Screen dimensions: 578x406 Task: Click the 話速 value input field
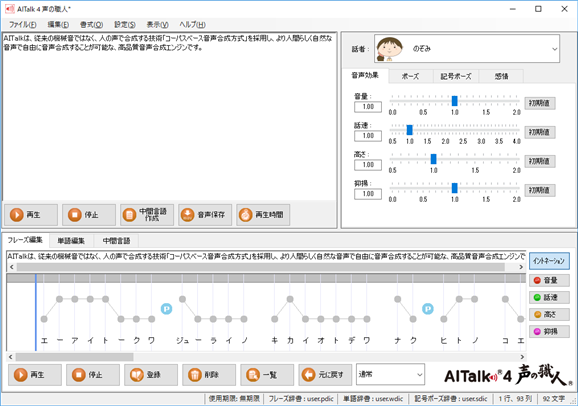[368, 136]
